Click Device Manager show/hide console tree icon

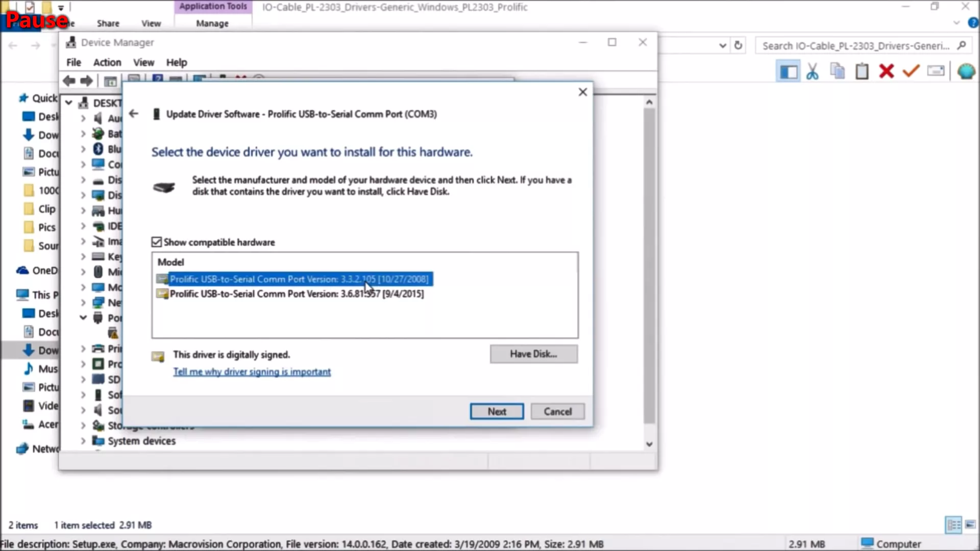(110, 81)
